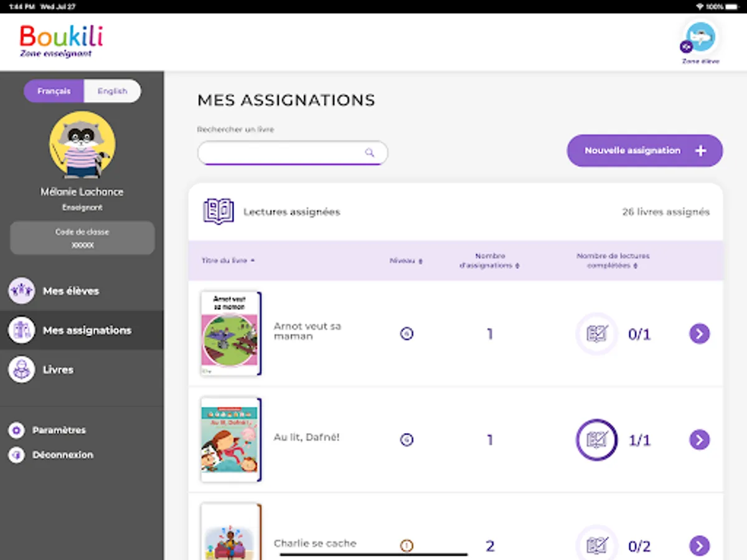Click the Mes assignations book icon

21,330
